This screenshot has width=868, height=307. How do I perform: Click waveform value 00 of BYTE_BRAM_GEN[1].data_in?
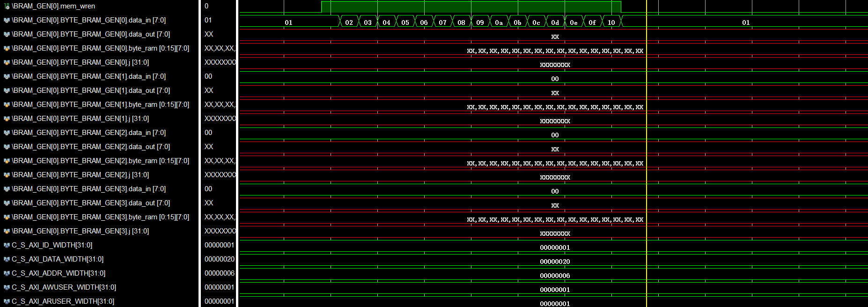click(555, 78)
